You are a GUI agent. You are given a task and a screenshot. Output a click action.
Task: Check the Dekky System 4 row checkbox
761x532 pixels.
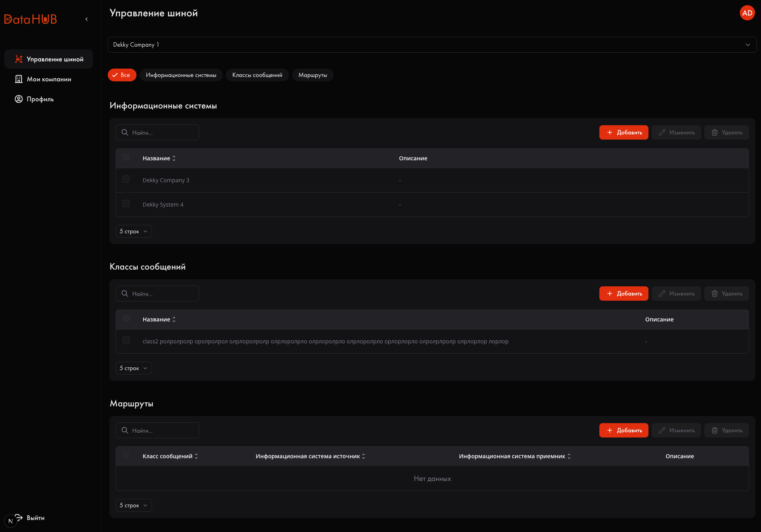[126, 203]
